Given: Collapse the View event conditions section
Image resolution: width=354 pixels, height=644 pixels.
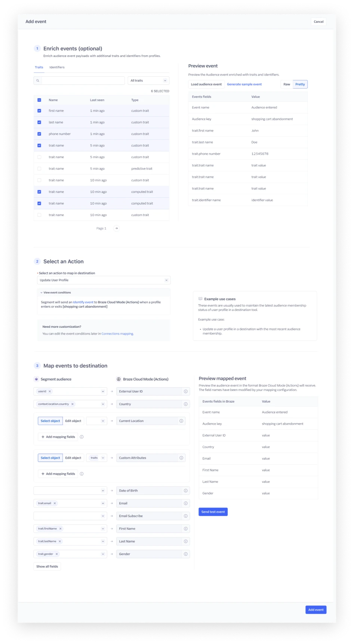Looking at the screenshot, I should (56, 292).
